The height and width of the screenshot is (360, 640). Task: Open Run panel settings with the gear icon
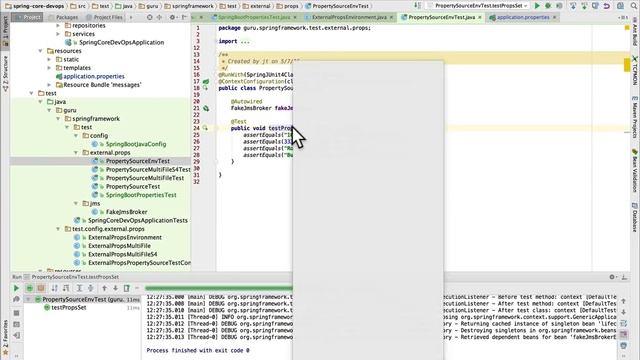pyautogui.click(x=612, y=277)
